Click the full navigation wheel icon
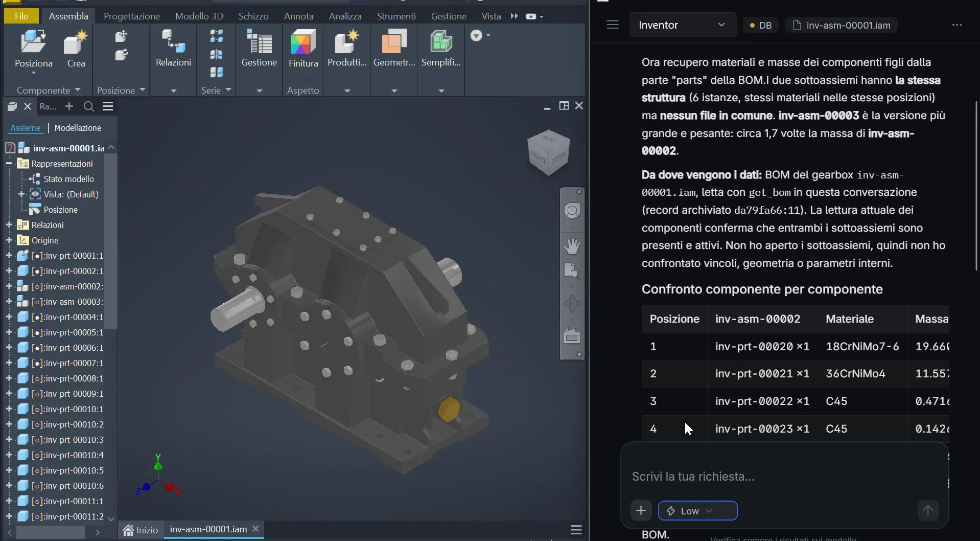The width and height of the screenshot is (980, 541). (x=572, y=211)
